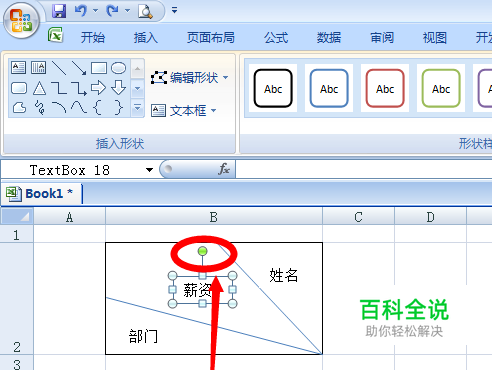
Task: Switch to the 视图 tab
Action: [x=435, y=38]
